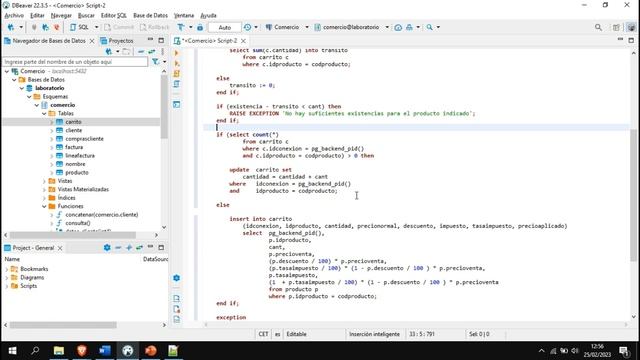Click the database dashboard gauge icon

pyautogui.click(x=398, y=27)
